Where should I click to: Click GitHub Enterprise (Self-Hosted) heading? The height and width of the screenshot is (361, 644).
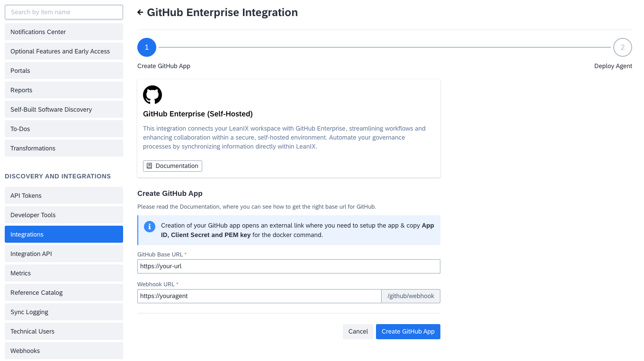198,114
